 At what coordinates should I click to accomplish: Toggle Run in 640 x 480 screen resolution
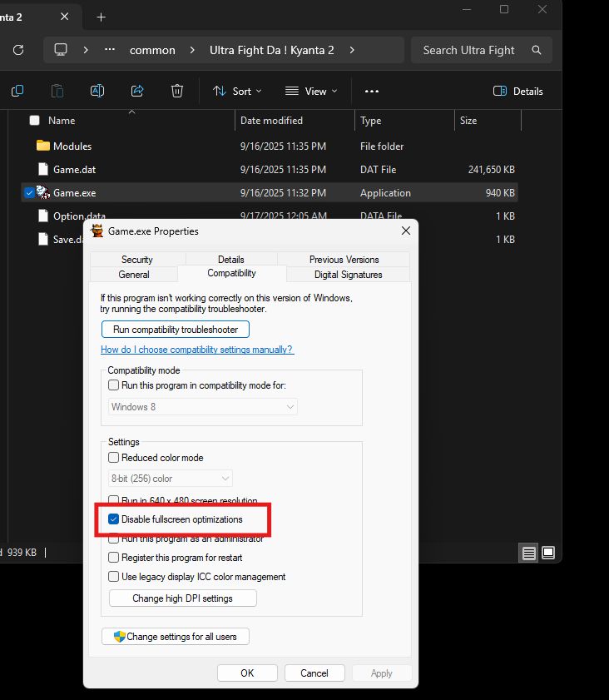(114, 499)
